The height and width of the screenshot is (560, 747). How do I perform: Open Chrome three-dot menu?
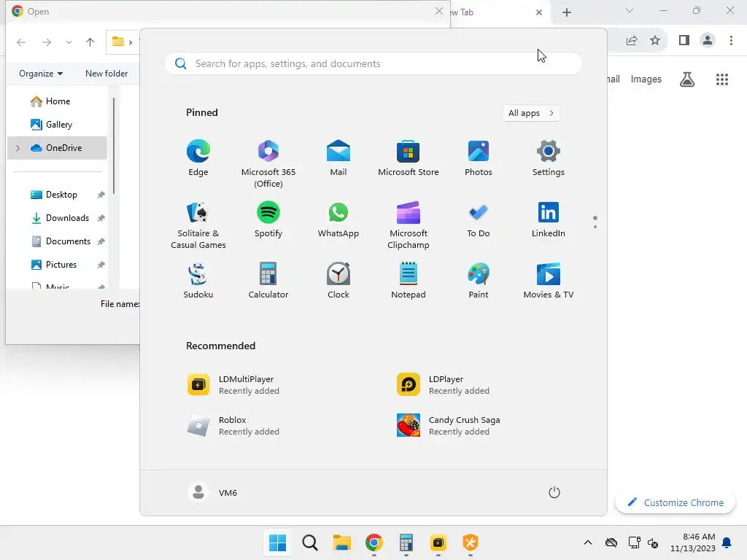click(x=731, y=41)
